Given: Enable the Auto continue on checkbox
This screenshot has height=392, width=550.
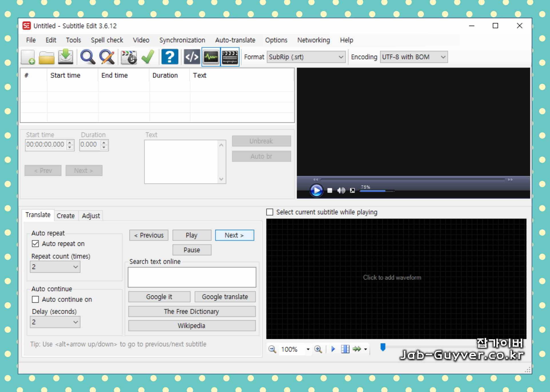Looking at the screenshot, I should coord(35,299).
